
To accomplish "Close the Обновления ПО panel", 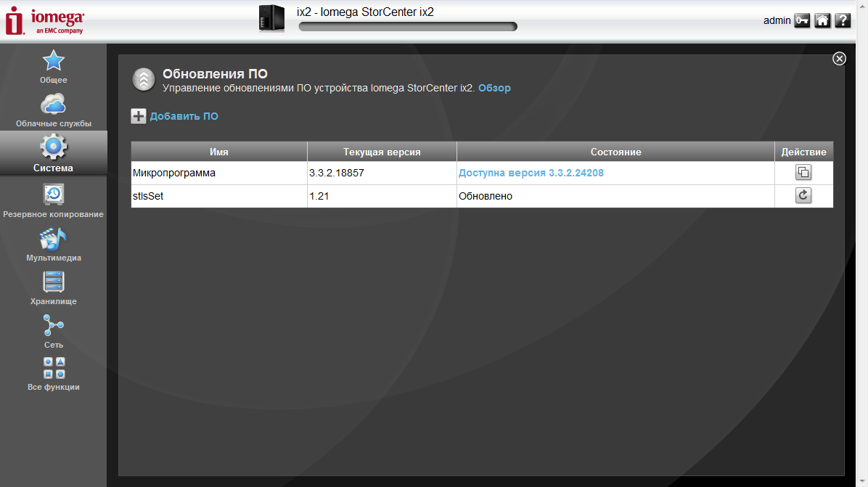I will tap(839, 59).
